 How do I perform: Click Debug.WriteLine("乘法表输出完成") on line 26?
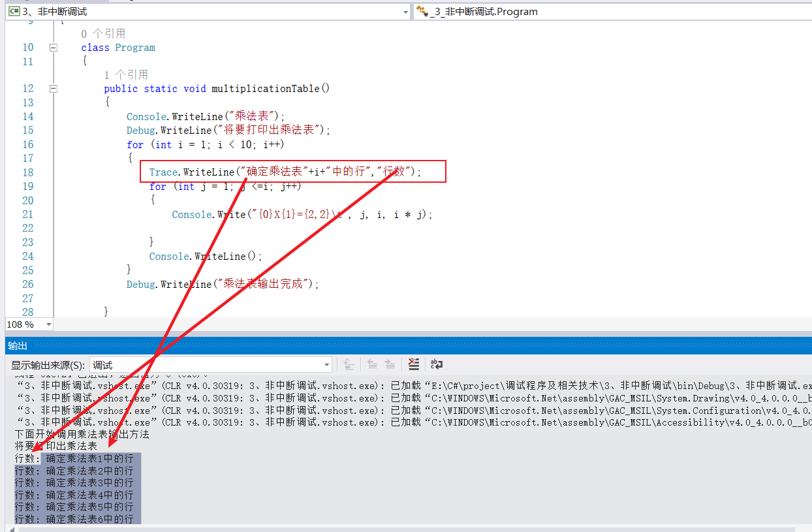pos(223,284)
